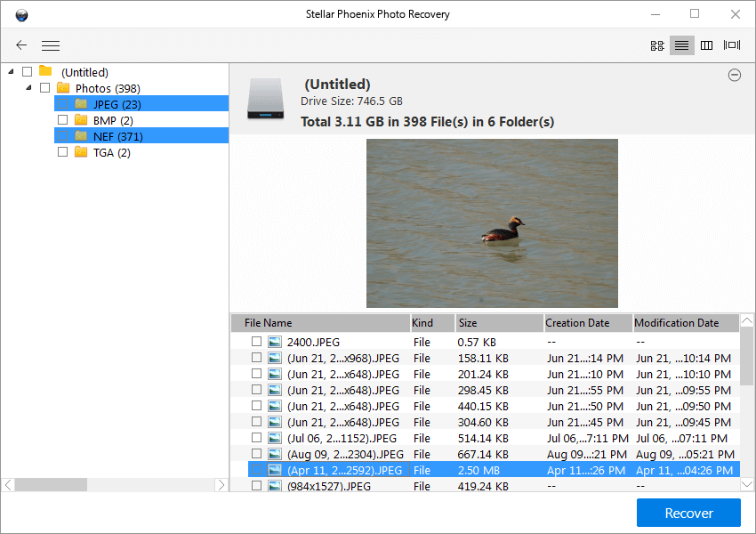
Task: Click the image icon of the 667.14 KB file
Action: coord(275,454)
